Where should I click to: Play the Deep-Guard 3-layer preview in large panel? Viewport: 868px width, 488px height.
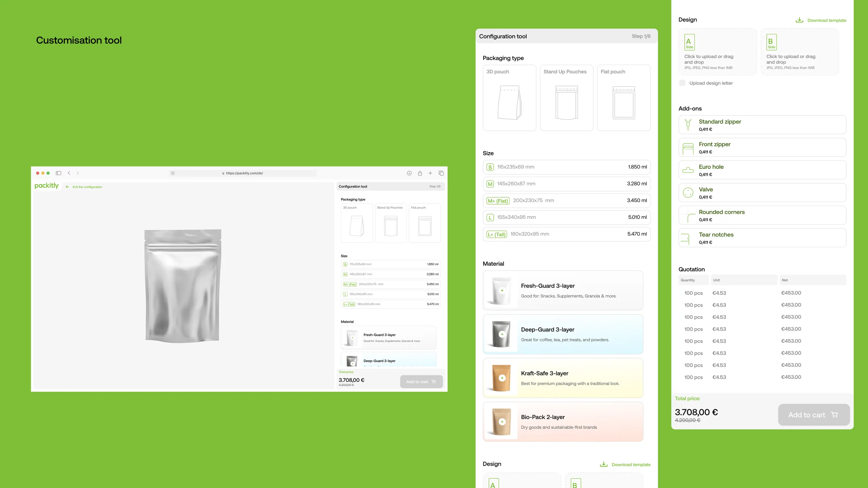[502, 334]
